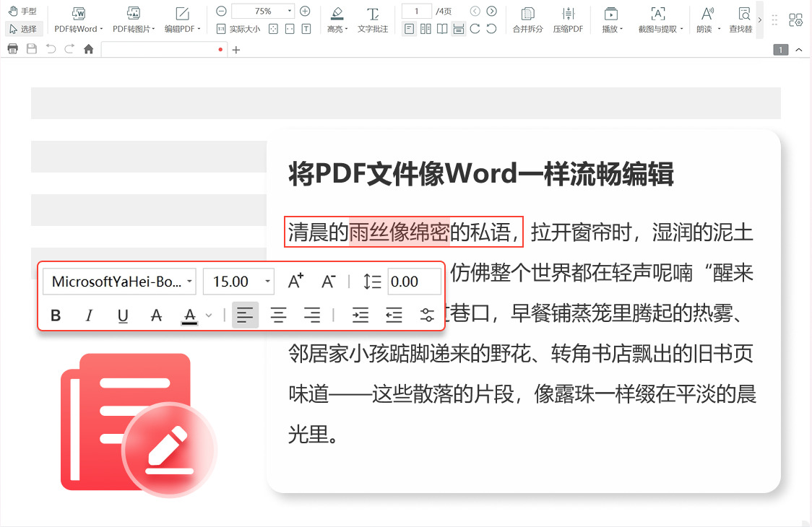Screen dimensions: 812x527
Task: Click the line spacing icon
Action: point(372,282)
